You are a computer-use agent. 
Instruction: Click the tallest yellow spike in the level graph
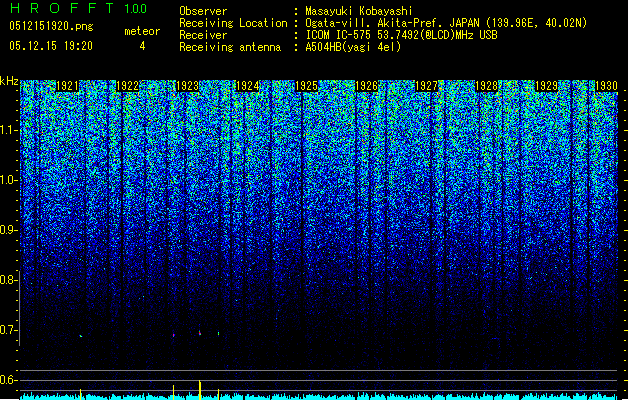[200, 389]
